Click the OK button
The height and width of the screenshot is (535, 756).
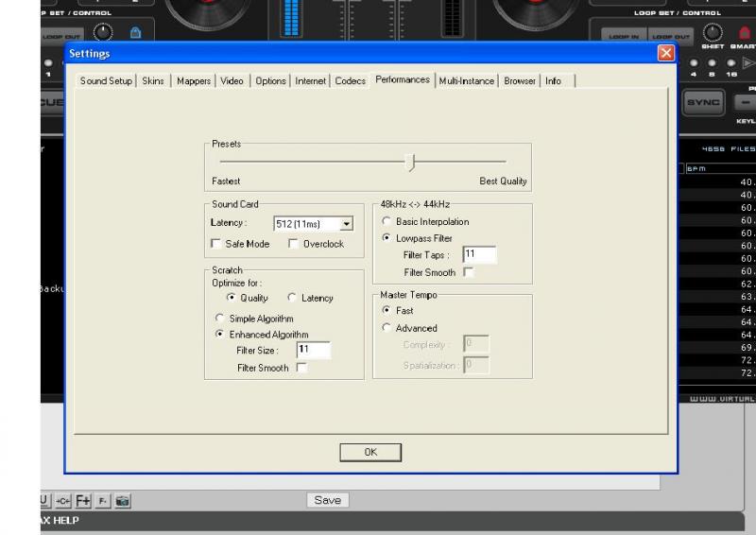tap(370, 453)
